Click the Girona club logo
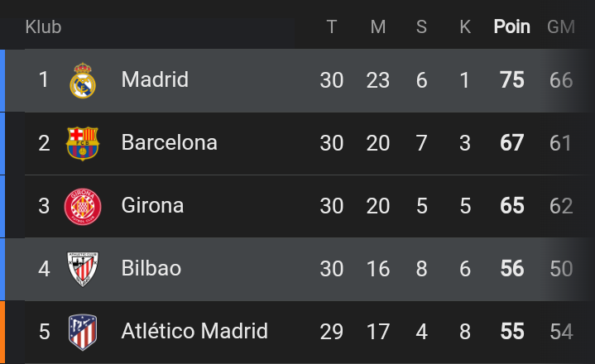This screenshot has width=595, height=364. [83, 207]
